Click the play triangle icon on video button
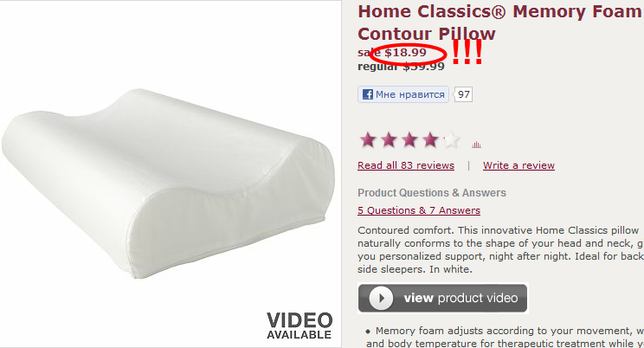The image size is (644, 348). [x=381, y=298]
